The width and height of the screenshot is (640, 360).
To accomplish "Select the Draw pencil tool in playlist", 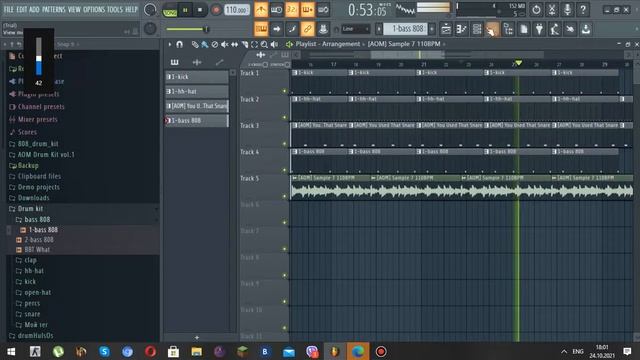I will point(195,44).
